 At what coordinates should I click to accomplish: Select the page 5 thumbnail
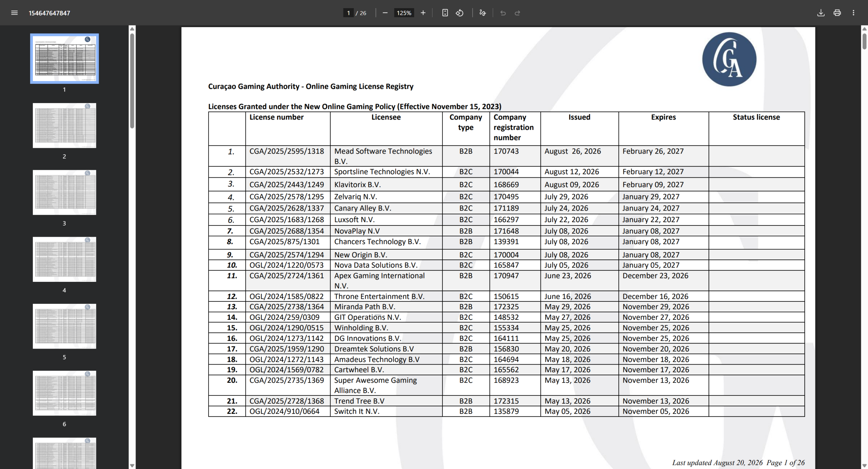click(64, 326)
